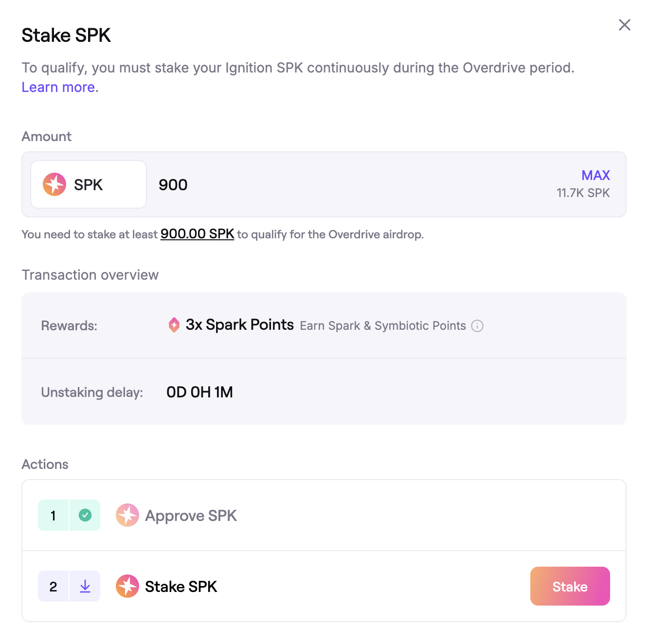649x644 pixels.
Task: Show info about Spark & Symbiotic Points
Action: point(478,326)
